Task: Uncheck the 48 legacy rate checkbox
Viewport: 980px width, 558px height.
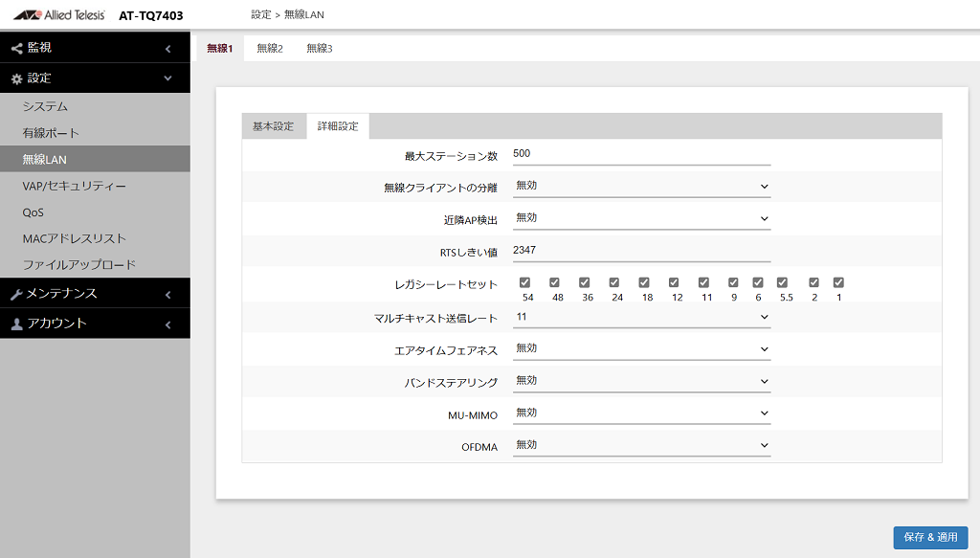Action: point(554,282)
